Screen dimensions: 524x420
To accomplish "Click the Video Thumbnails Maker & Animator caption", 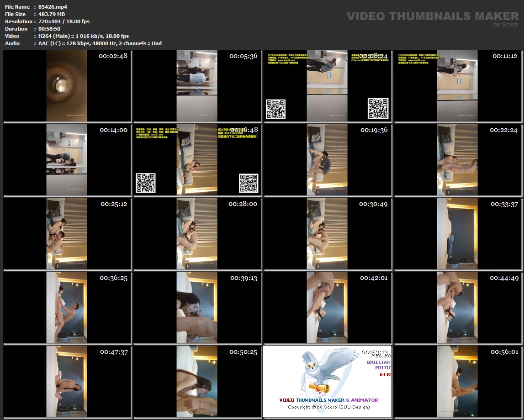I will tap(328, 400).
